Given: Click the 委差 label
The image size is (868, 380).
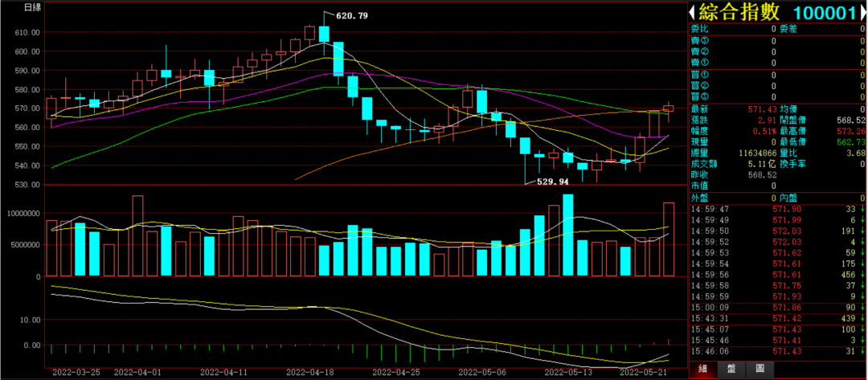Looking at the screenshot, I should [788, 29].
